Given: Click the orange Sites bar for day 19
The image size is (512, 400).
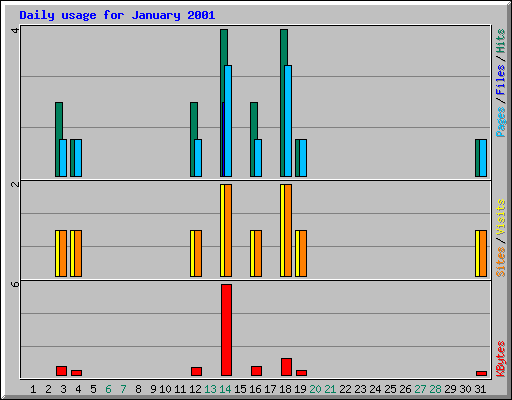Looking at the screenshot, I should coord(303,253).
